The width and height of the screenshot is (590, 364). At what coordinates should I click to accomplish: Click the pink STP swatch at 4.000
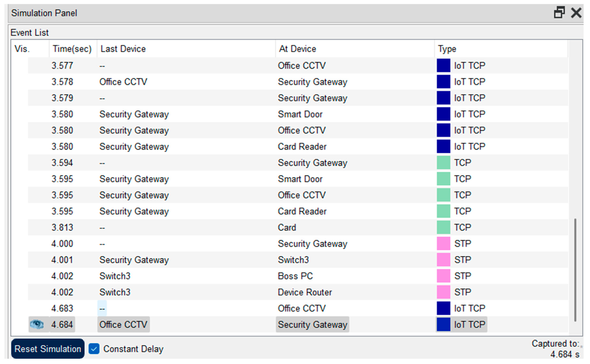pyautogui.click(x=443, y=243)
